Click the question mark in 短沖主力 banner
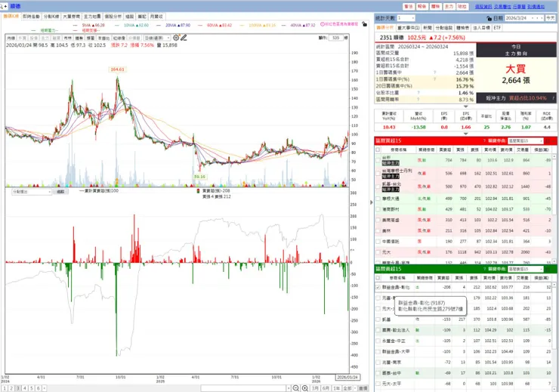559x392 pixels. click(x=553, y=97)
